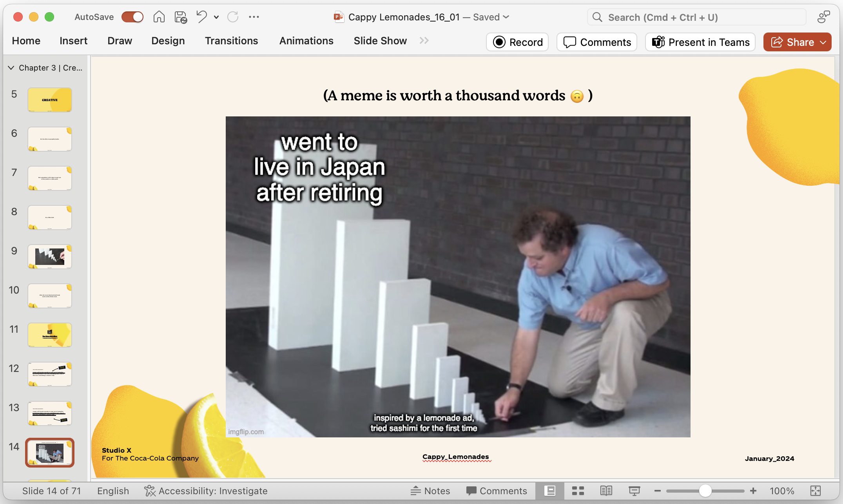Screen dimensions: 843x504
Task: Start Slide Show from status bar icon
Action: 635,491
